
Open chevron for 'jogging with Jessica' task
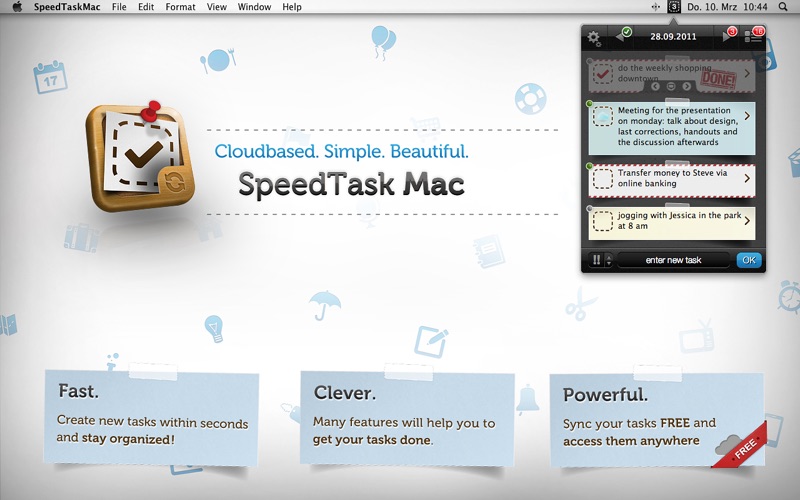[x=746, y=221]
